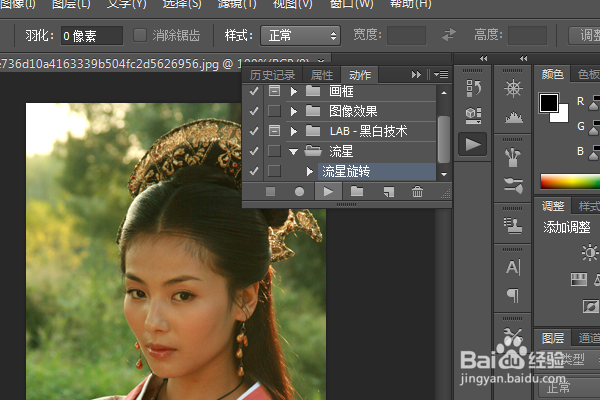Toggle the checkmark for 流星 set
Image resolution: width=600 pixels, height=400 pixels.
pyautogui.click(x=254, y=151)
